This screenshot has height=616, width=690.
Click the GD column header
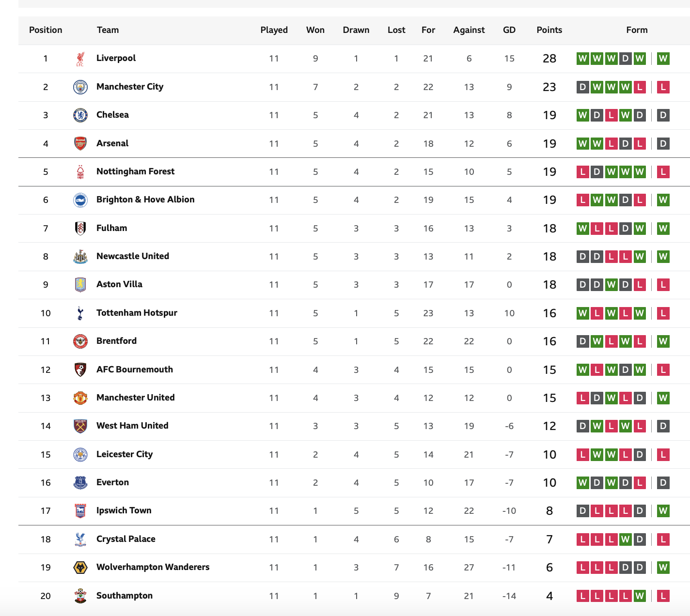pyautogui.click(x=509, y=30)
